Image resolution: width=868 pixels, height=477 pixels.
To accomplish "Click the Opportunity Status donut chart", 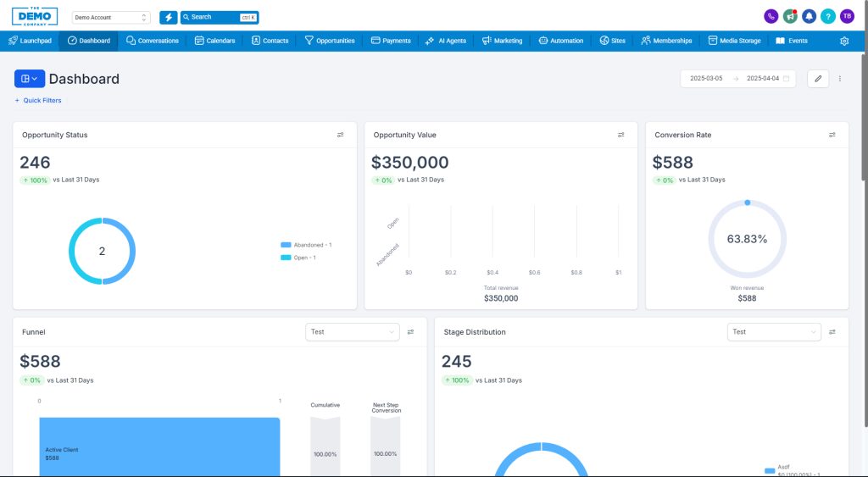I will 102,252.
